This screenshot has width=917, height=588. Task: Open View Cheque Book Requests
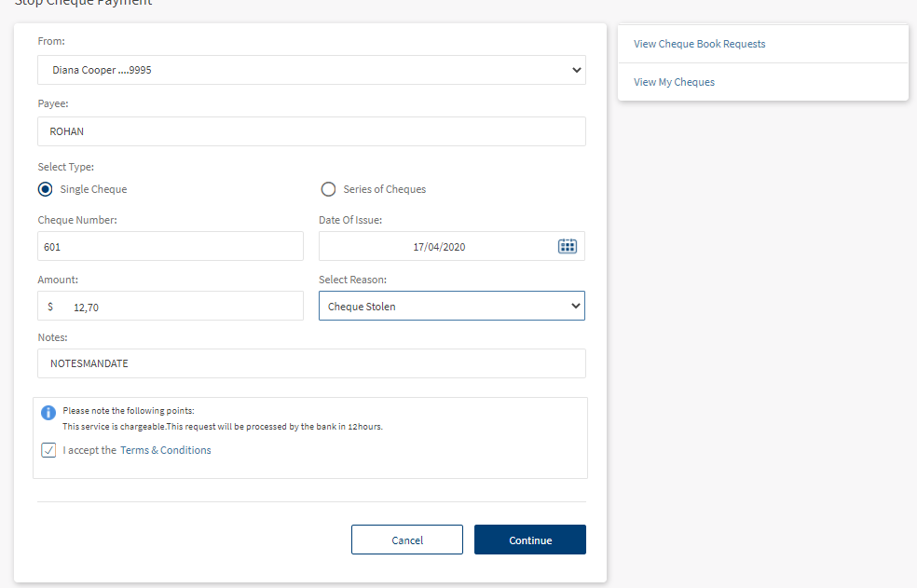tap(699, 44)
